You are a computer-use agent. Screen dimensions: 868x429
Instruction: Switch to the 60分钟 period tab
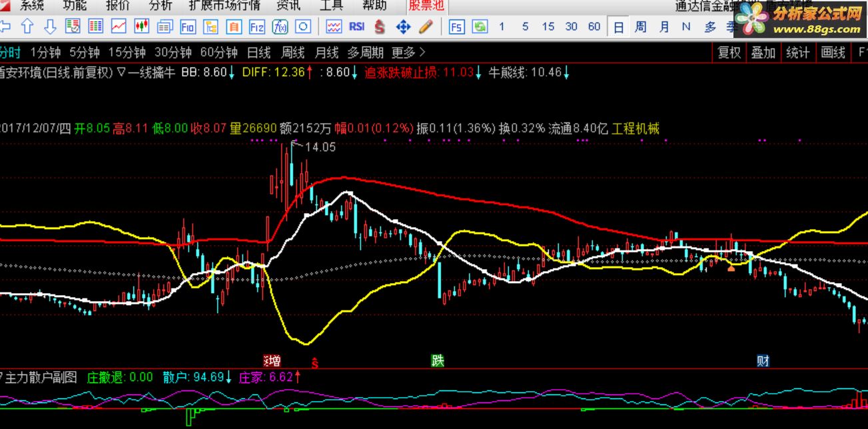[218, 53]
